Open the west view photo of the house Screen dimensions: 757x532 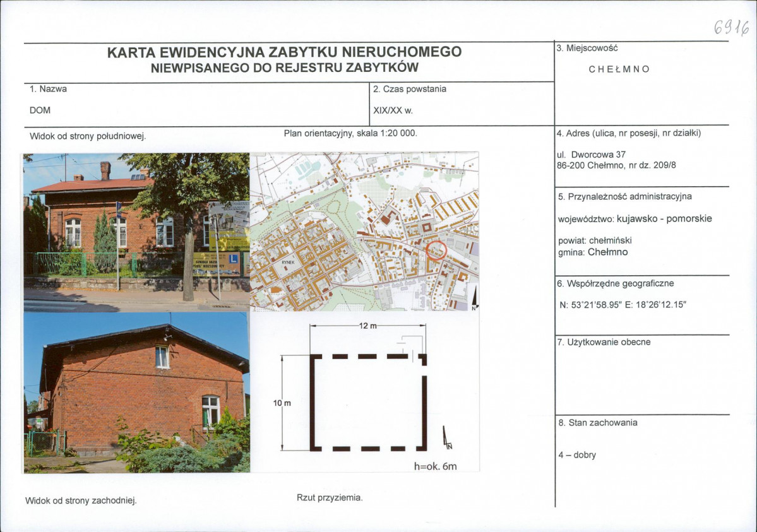(136, 393)
